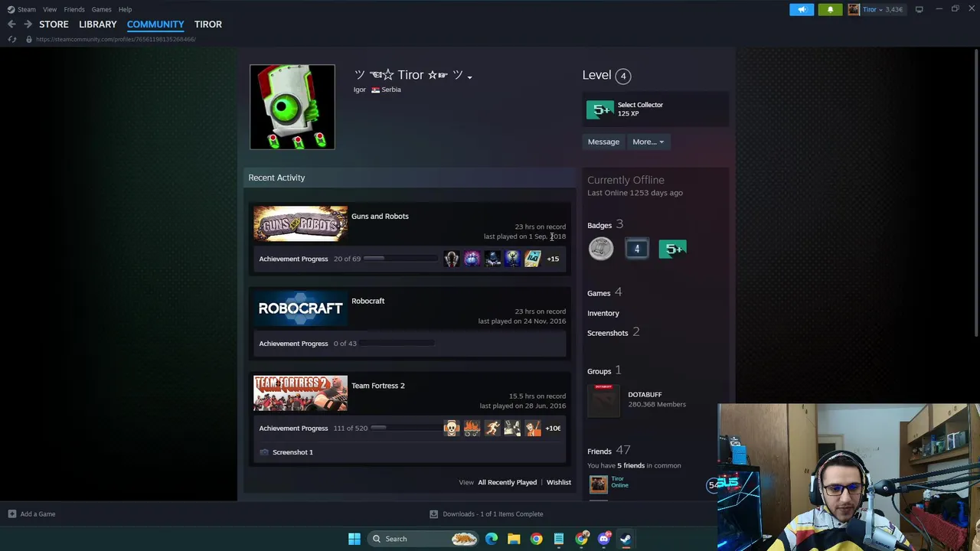
Task: Click the Message button
Action: coord(603,142)
